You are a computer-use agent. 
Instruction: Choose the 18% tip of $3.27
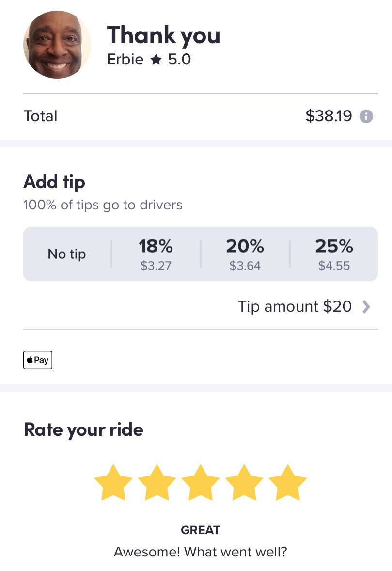click(156, 254)
